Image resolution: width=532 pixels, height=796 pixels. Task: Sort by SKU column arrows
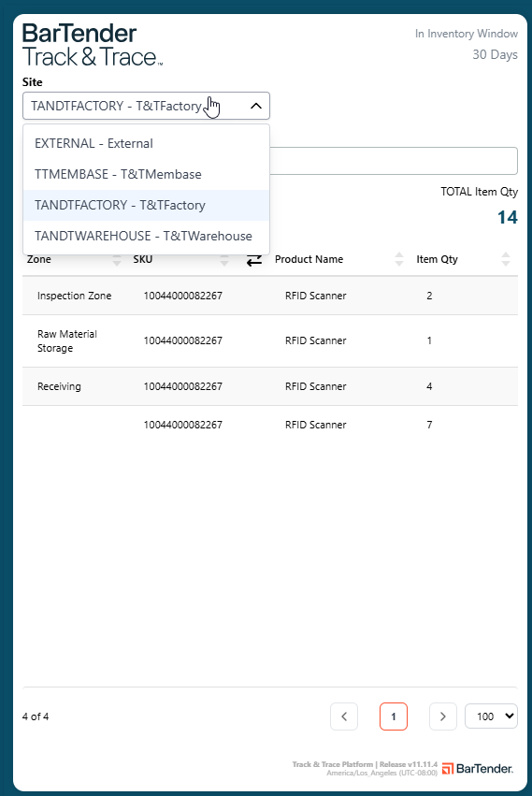click(223, 259)
